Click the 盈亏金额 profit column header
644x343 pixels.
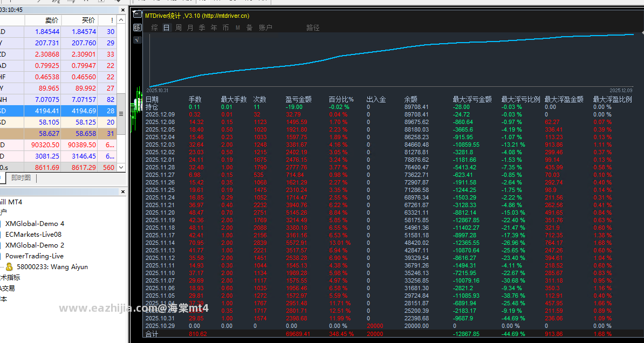click(299, 99)
